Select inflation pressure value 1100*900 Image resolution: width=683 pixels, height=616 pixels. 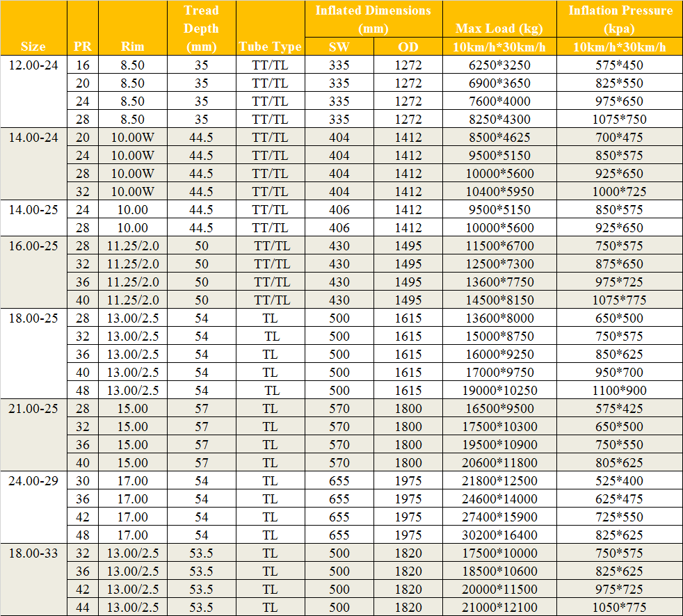point(620,390)
